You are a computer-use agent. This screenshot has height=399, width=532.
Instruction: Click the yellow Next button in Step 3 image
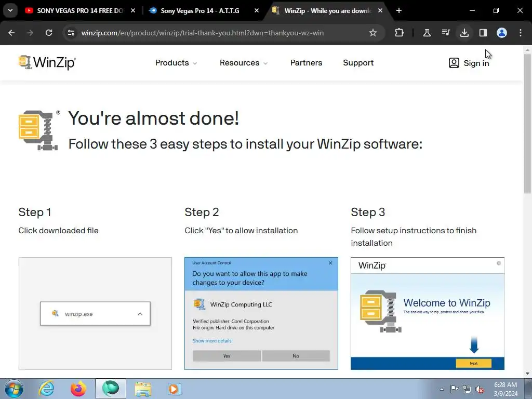(x=474, y=363)
